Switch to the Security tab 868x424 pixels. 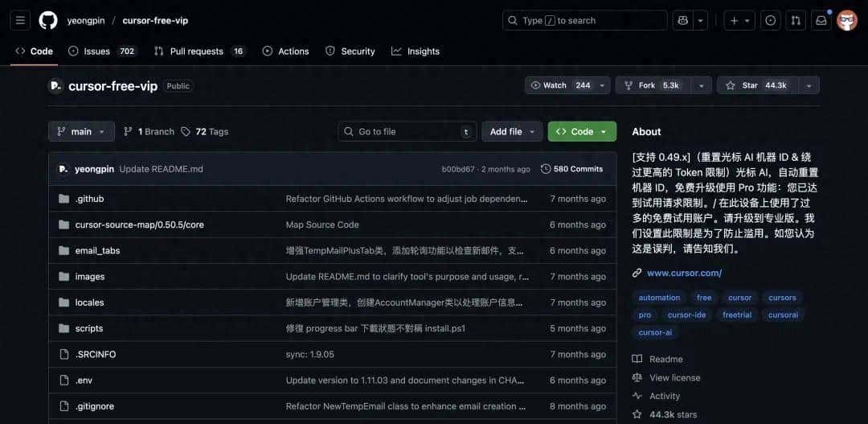(x=350, y=51)
